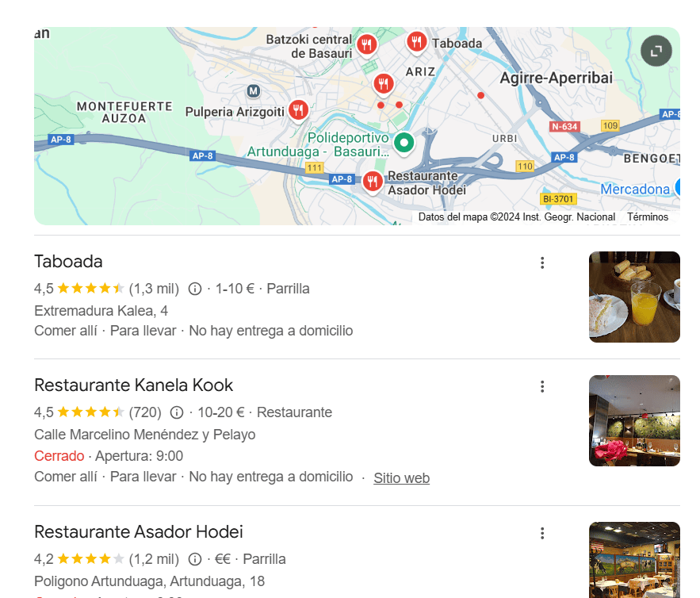View Taboada's food photo thumbnail

click(x=633, y=297)
